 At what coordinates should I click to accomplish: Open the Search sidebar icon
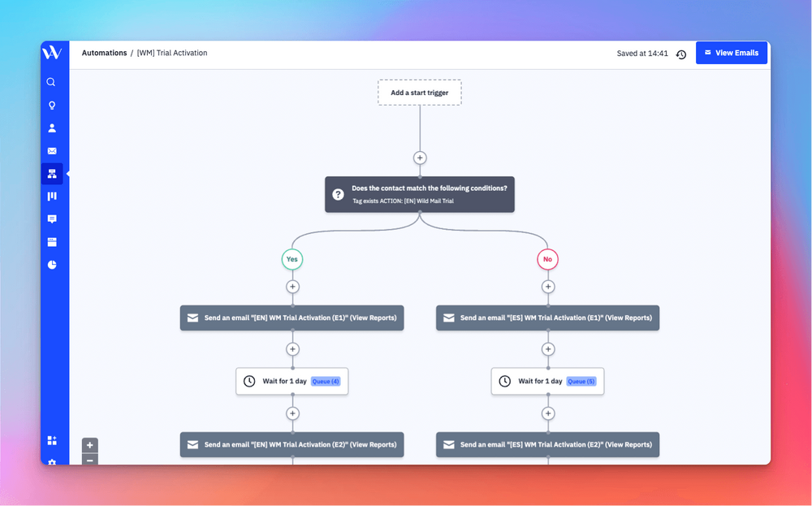point(51,81)
